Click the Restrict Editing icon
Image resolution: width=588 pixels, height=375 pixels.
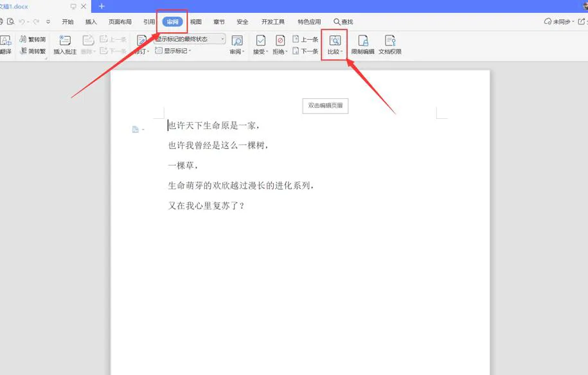pos(363,44)
